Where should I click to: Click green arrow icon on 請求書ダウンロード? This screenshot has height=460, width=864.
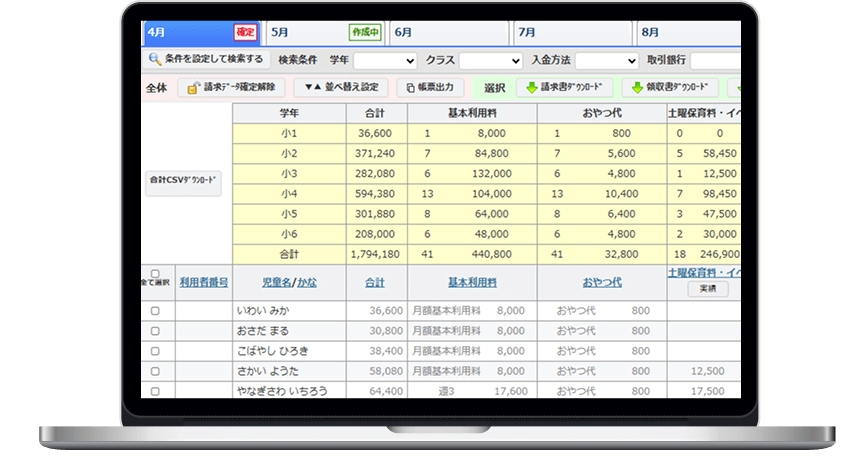point(531,87)
